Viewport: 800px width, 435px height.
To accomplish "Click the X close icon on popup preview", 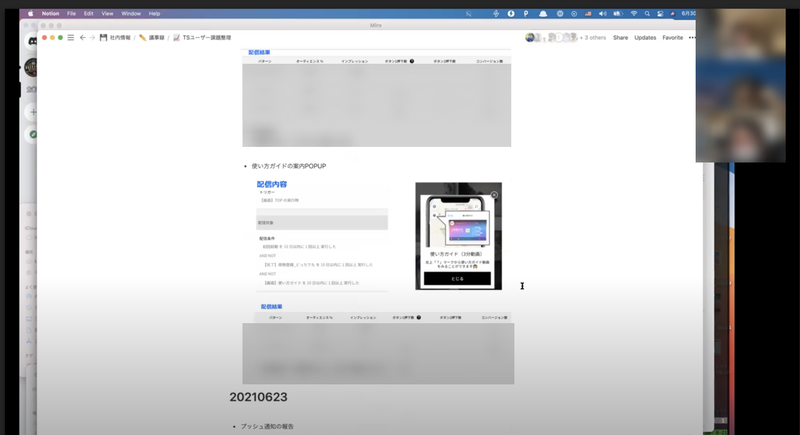I will 494,195.
